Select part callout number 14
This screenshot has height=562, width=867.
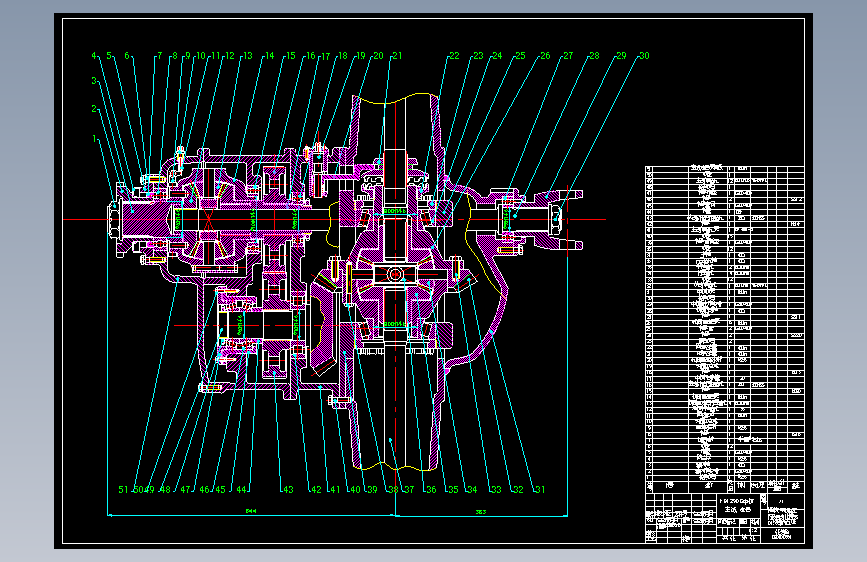(x=269, y=56)
